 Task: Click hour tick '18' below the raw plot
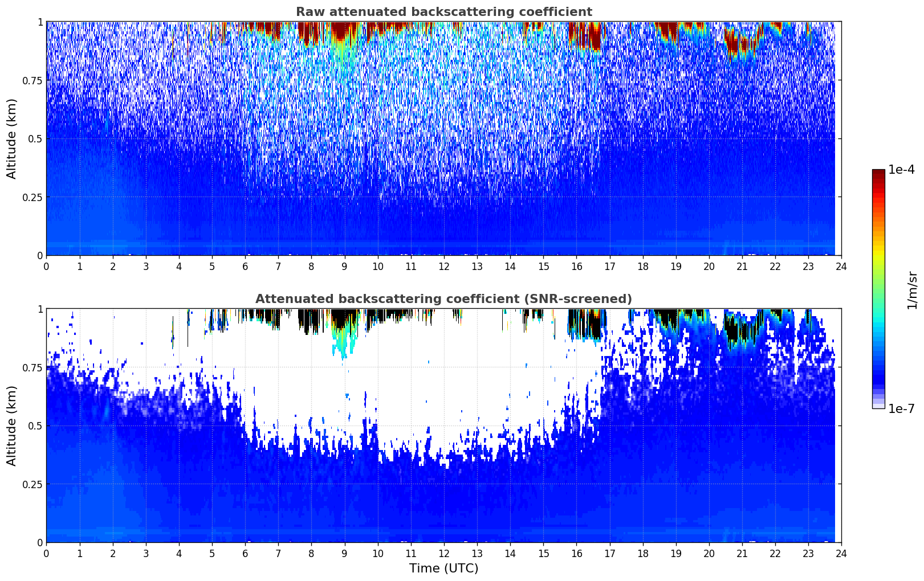pyautogui.click(x=642, y=266)
